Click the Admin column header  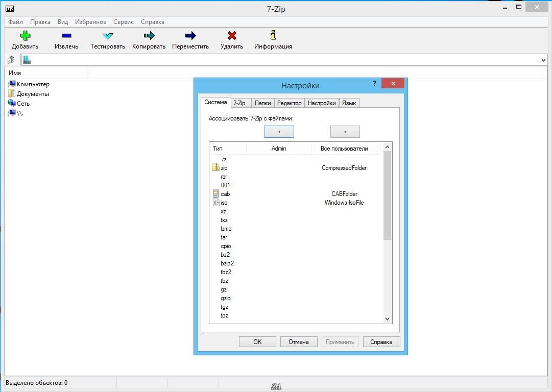pyautogui.click(x=279, y=148)
